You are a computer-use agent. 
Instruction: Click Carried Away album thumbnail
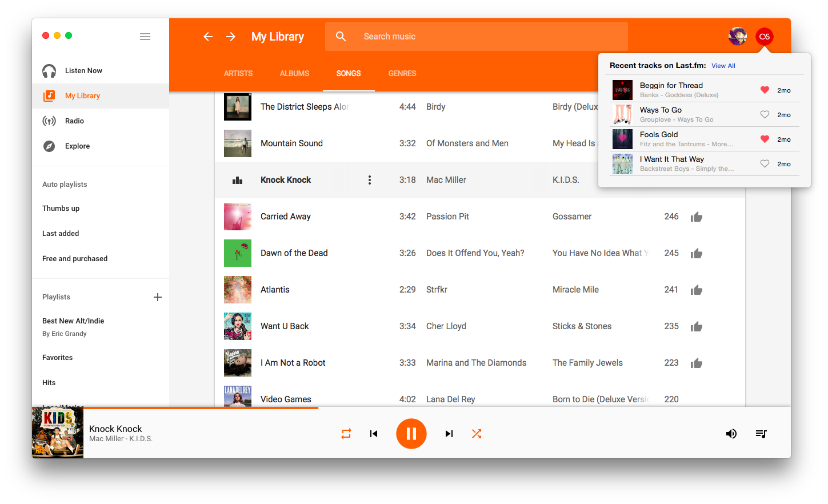point(238,217)
